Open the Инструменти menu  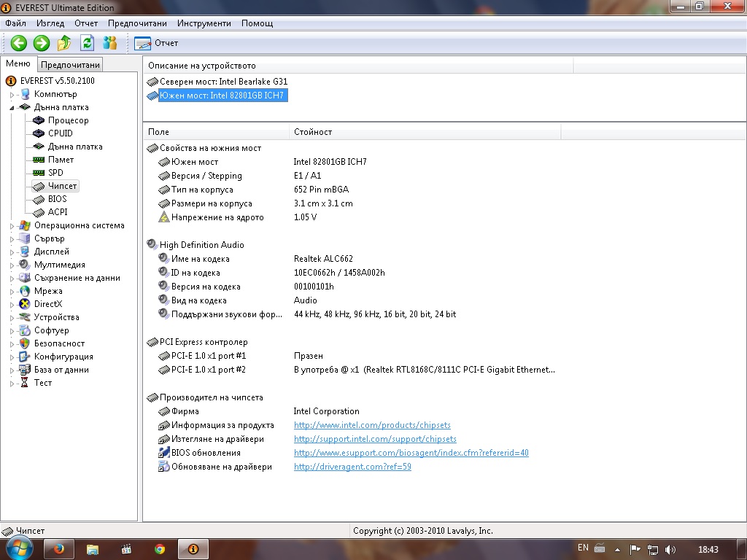click(x=204, y=23)
